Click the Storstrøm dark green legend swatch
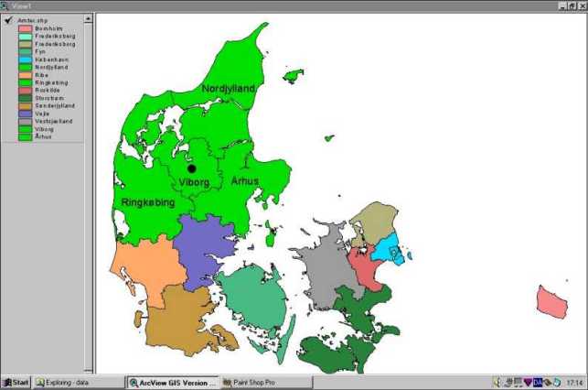 25,98
